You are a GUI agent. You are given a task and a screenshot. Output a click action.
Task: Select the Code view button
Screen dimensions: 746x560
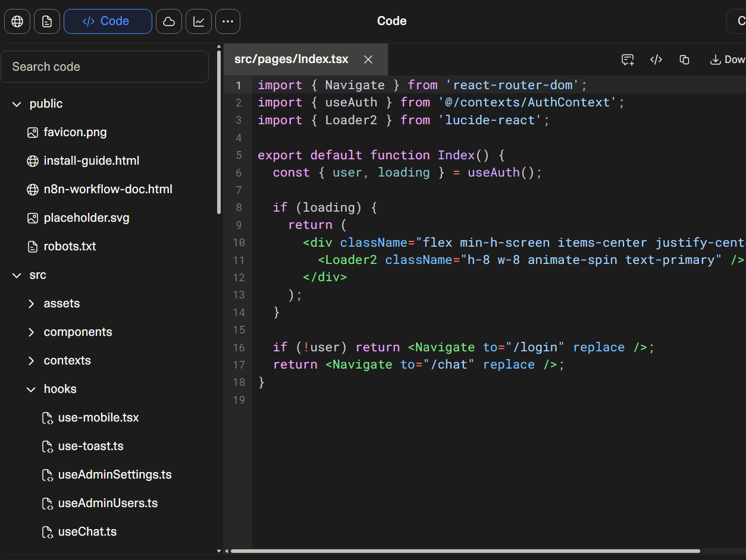[x=108, y=21]
